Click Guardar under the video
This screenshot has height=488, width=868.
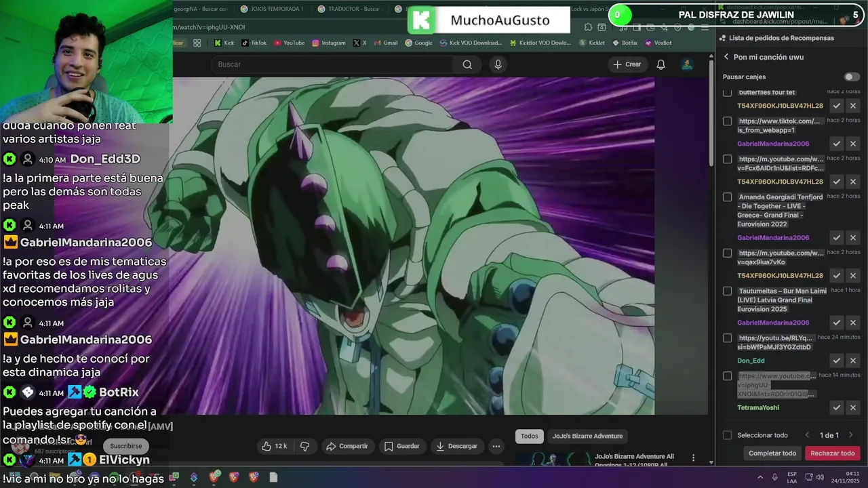click(401, 446)
